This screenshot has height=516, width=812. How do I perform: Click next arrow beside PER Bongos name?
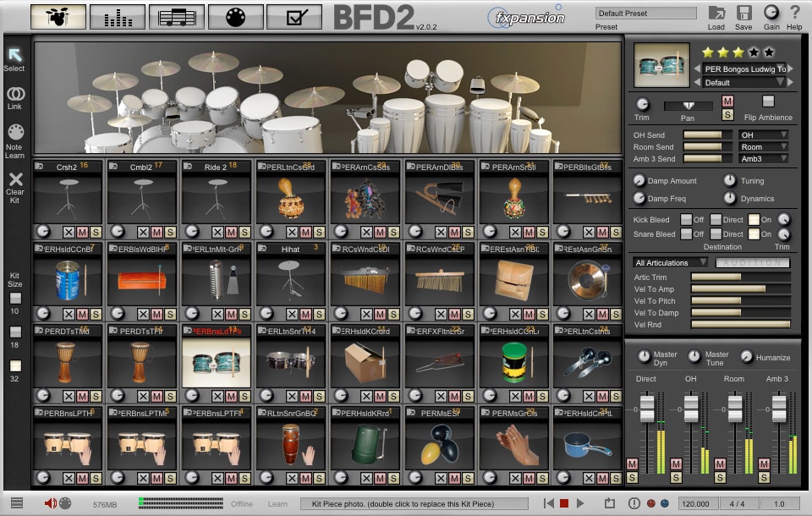[x=791, y=69]
